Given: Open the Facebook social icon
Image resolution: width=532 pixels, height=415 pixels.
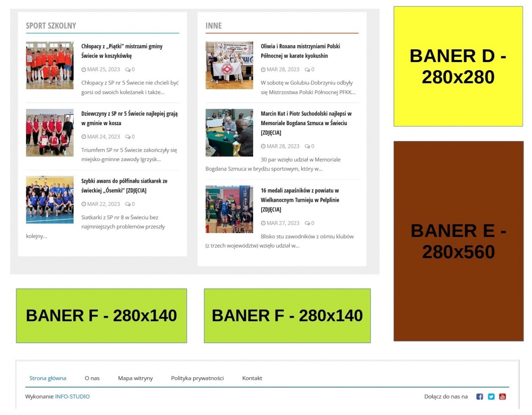Looking at the screenshot, I should coord(479,396).
